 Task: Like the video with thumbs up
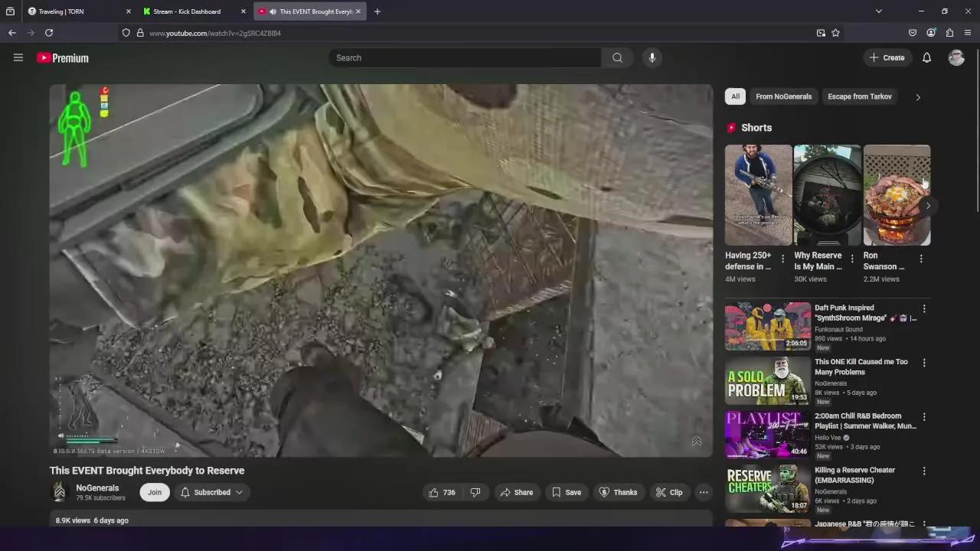(x=442, y=492)
